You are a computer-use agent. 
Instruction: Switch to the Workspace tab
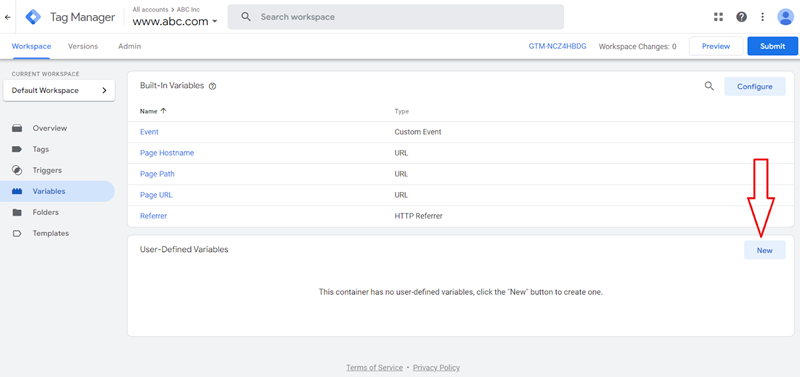tap(32, 46)
